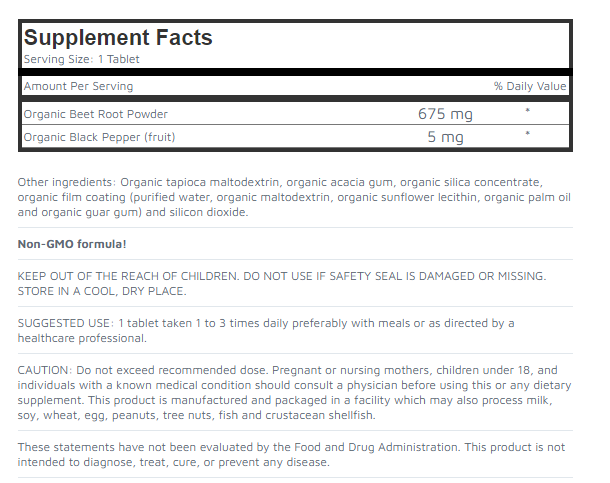610x483 pixels.
Task: Select the Serving Size 1 Tablet text
Action: (x=81, y=60)
